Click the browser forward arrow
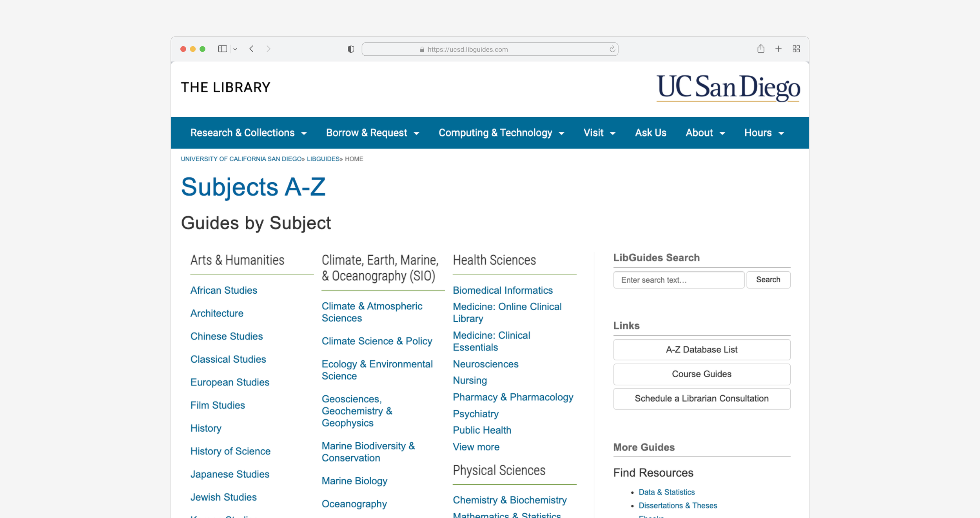The width and height of the screenshot is (980, 518). [x=269, y=49]
